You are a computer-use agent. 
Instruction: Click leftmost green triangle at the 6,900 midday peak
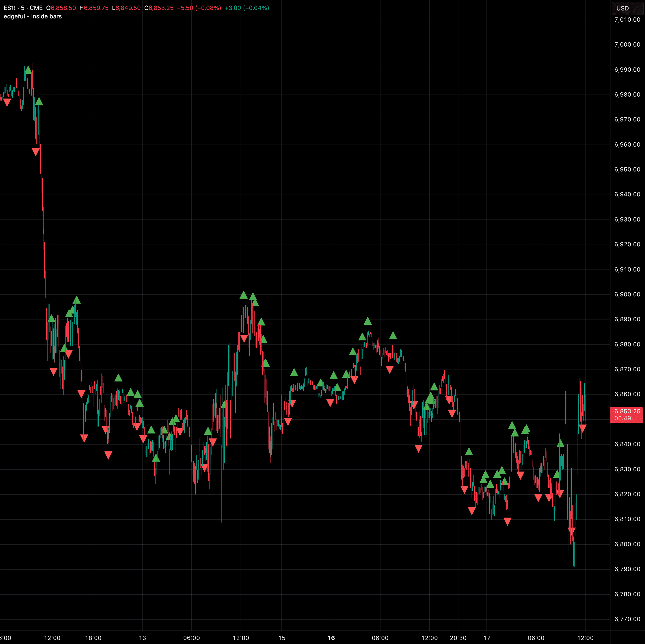tap(243, 295)
